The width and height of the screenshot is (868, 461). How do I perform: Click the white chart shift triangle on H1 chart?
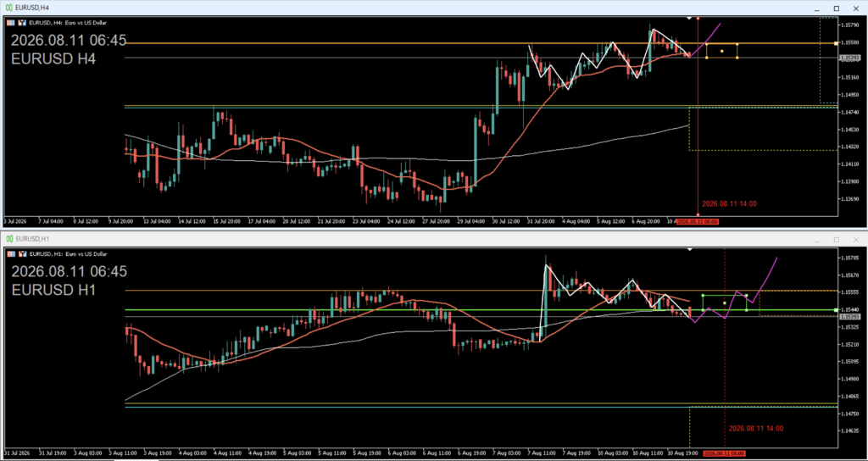click(689, 250)
